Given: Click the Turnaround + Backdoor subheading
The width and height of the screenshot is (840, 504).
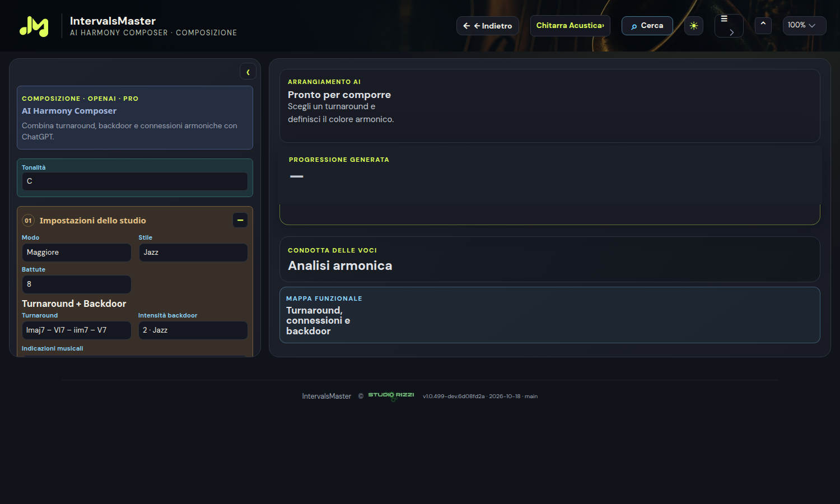Looking at the screenshot, I should [x=74, y=304].
